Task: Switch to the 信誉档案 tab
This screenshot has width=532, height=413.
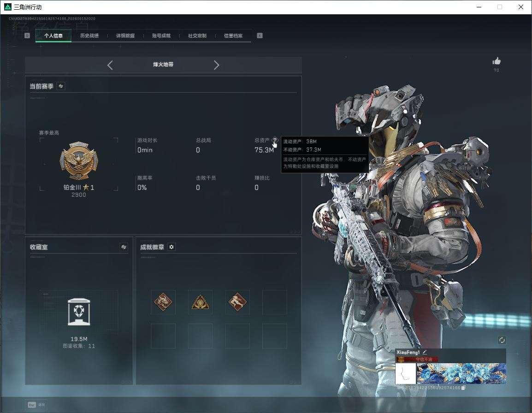Action: pyautogui.click(x=233, y=35)
